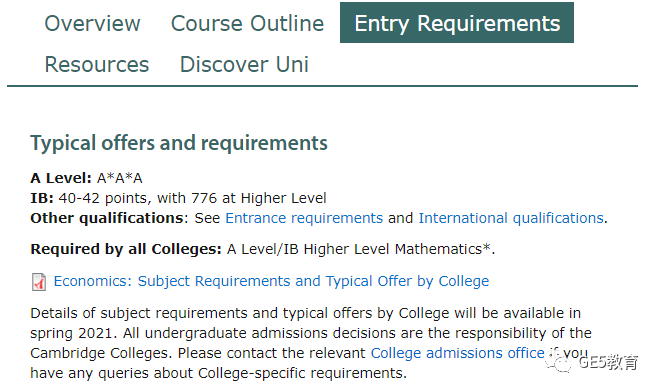The width and height of the screenshot is (659, 391).
Task: Switch to the Course Outline tab
Action: 248,24
